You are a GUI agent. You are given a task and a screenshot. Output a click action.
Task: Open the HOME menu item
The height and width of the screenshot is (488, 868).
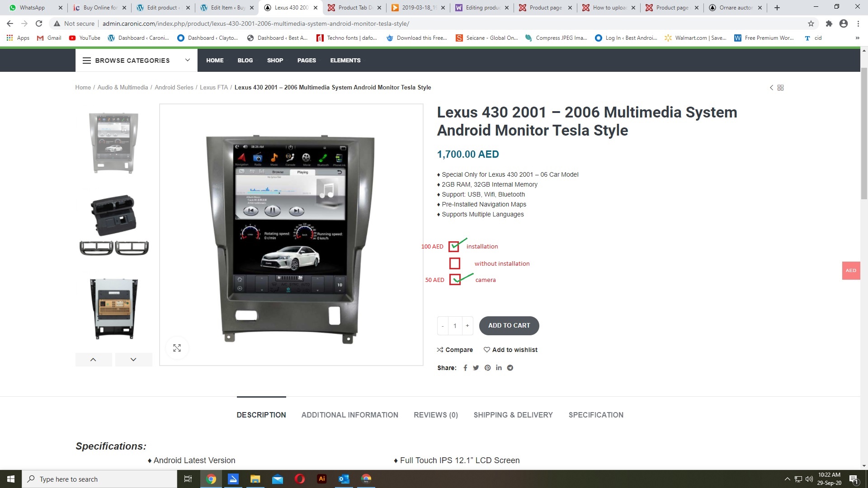(x=215, y=61)
